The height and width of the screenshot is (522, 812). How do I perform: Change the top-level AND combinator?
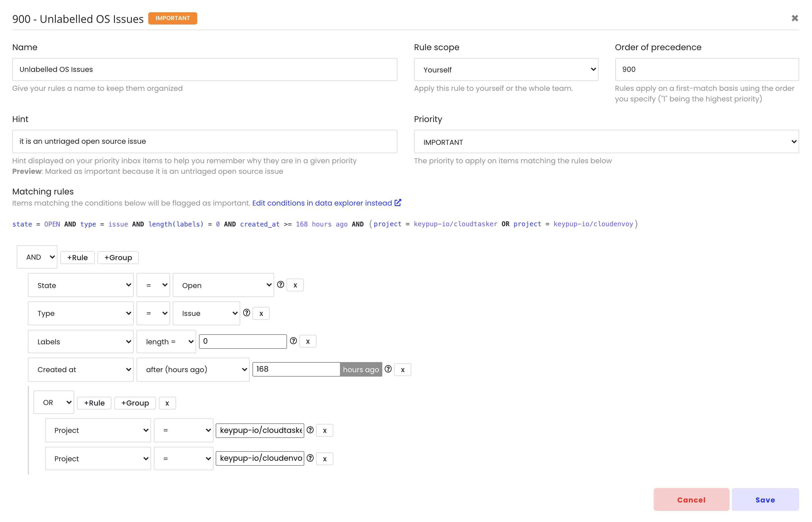(x=37, y=257)
